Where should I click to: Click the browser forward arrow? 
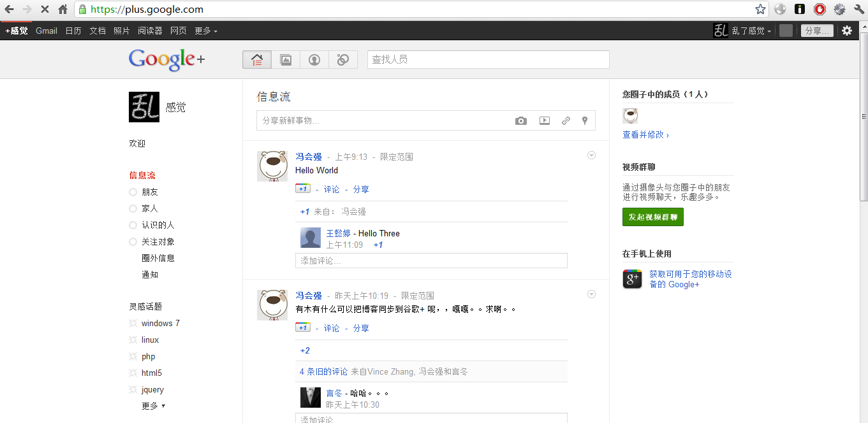pos(27,10)
